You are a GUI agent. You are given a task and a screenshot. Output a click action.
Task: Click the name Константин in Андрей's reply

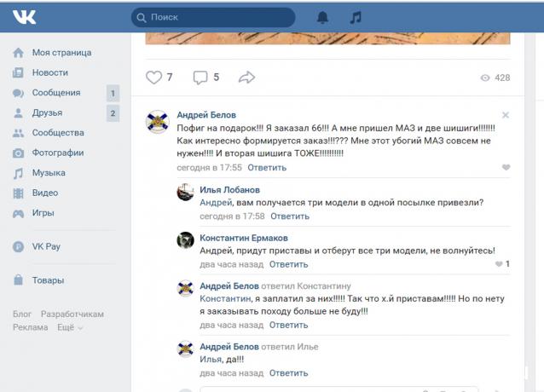point(225,299)
